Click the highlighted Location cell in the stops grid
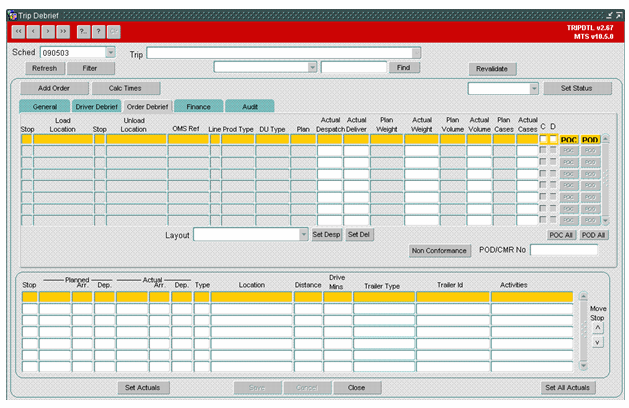This screenshot has width=629, height=408. tap(252, 297)
